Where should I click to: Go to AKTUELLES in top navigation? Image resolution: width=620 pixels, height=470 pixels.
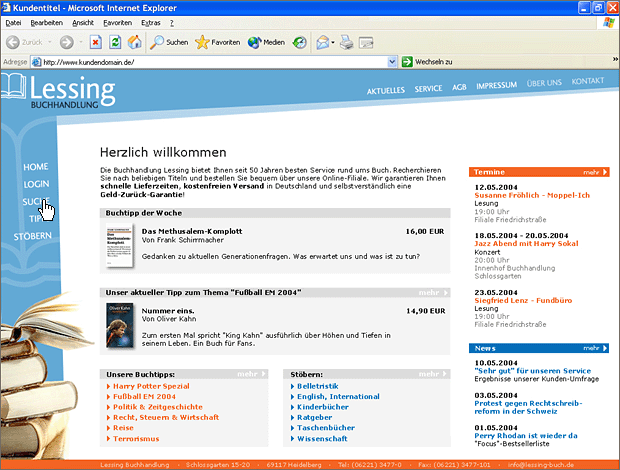(386, 91)
